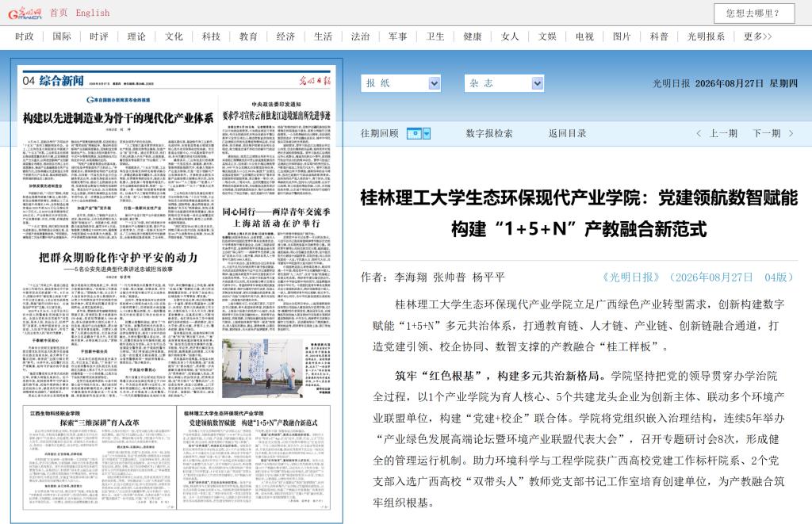
Task: Click 党建领航数智赋能 article on newspaper page
Action: click(253, 423)
